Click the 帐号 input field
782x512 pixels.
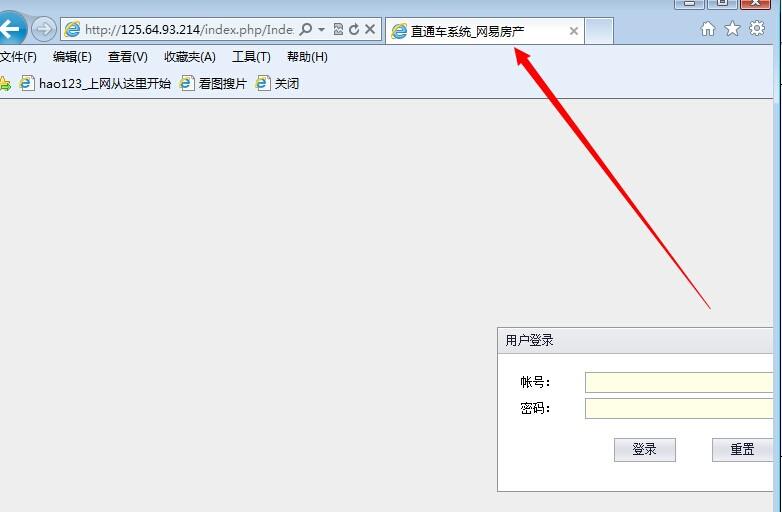point(679,382)
